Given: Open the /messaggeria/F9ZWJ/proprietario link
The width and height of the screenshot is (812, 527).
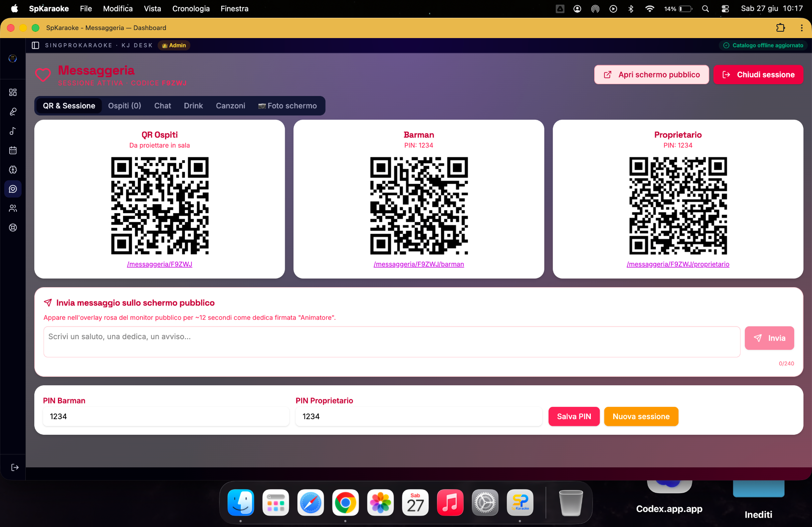Looking at the screenshot, I should click(678, 264).
